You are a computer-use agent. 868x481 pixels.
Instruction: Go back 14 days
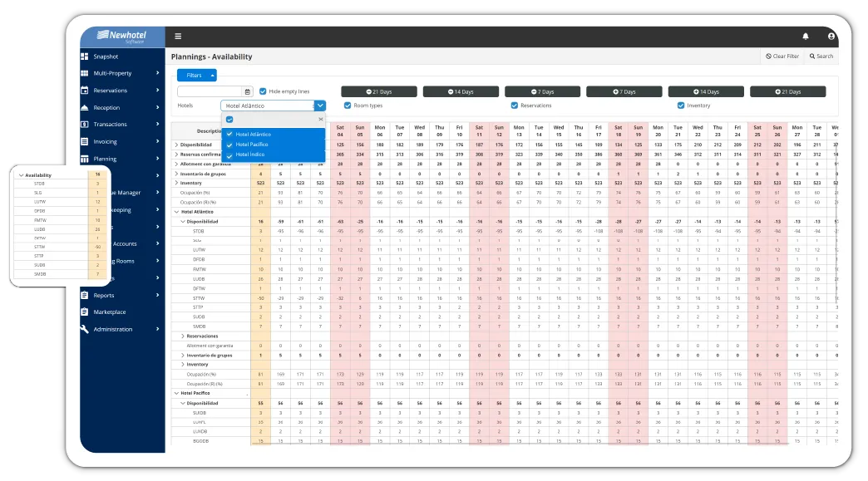point(461,91)
